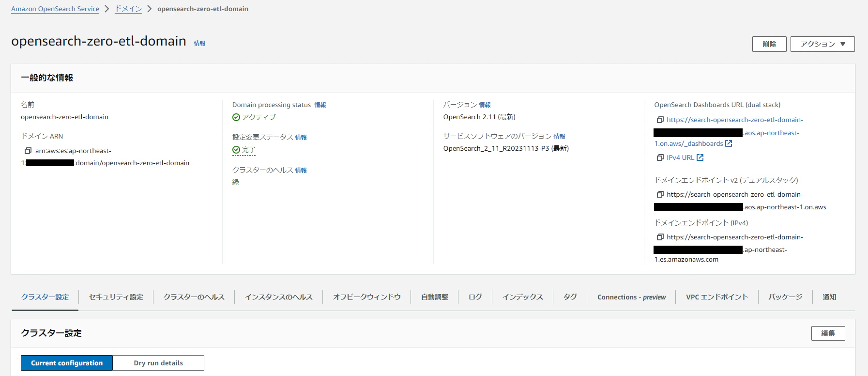Open the 通知 tab

(x=829, y=297)
